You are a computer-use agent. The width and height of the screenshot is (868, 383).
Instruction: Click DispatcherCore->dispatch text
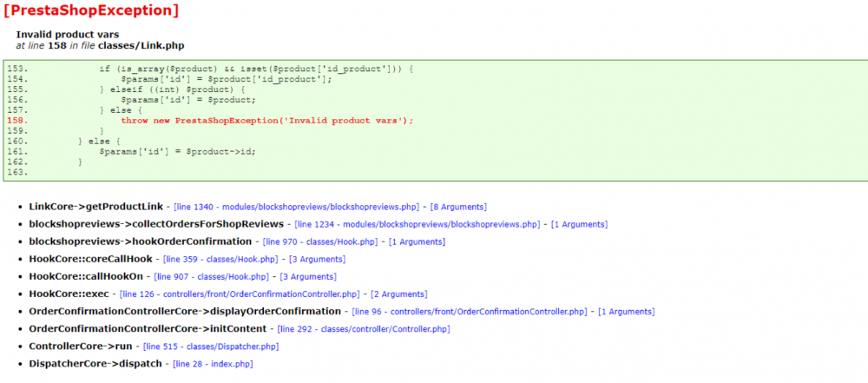(x=95, y=364)
